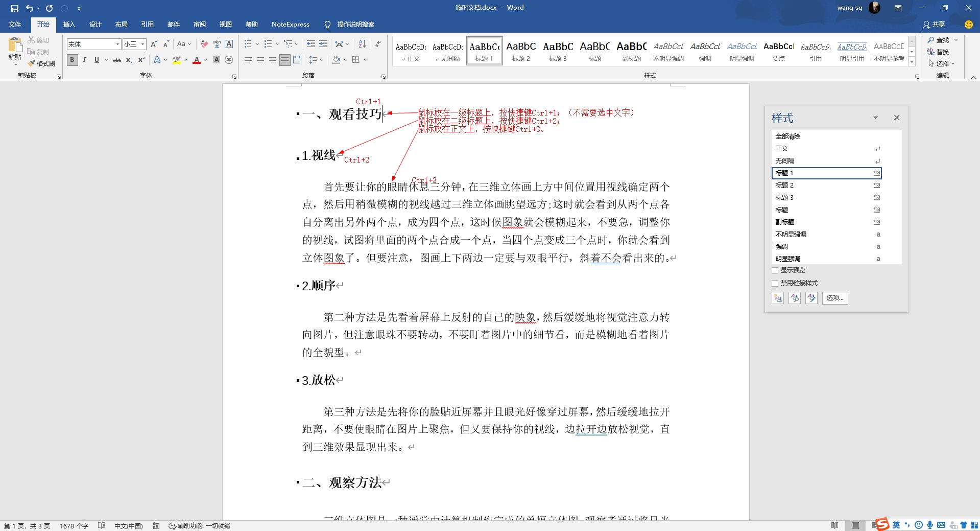This screenshot has width=980, height=531.
Task: Align the text to the left
Action: tap(248, 60)
